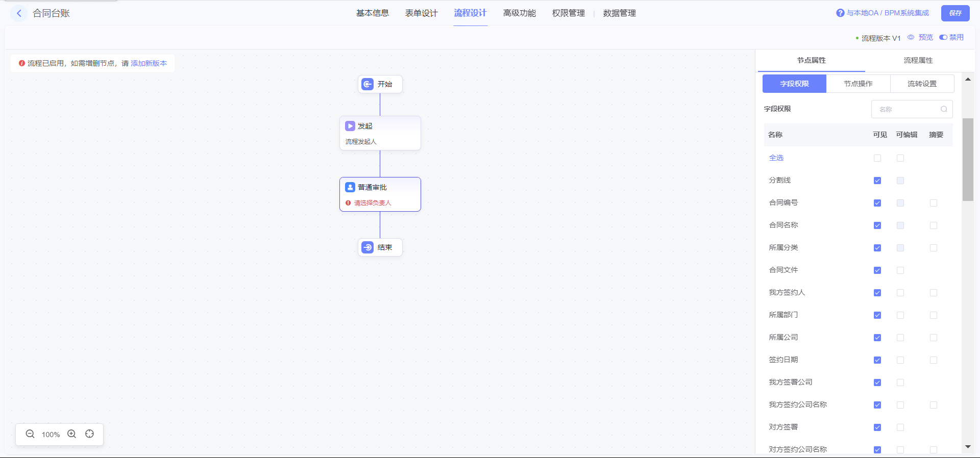Enable 可编辑 for 合同文件 field
The height and width of the screenshot is (458, 980).
click(x=900, y=270)
